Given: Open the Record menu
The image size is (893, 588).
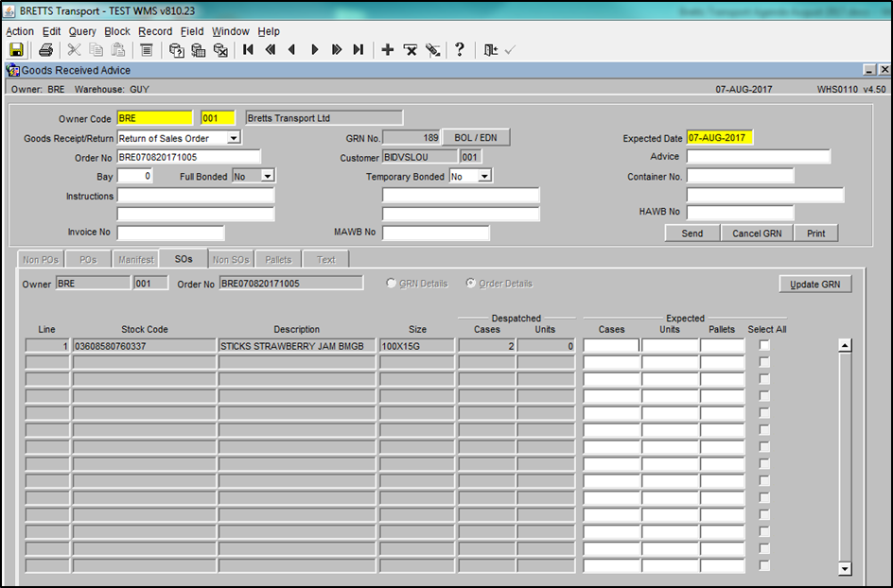Looking at the screenshot, I should tap(155, 31).
